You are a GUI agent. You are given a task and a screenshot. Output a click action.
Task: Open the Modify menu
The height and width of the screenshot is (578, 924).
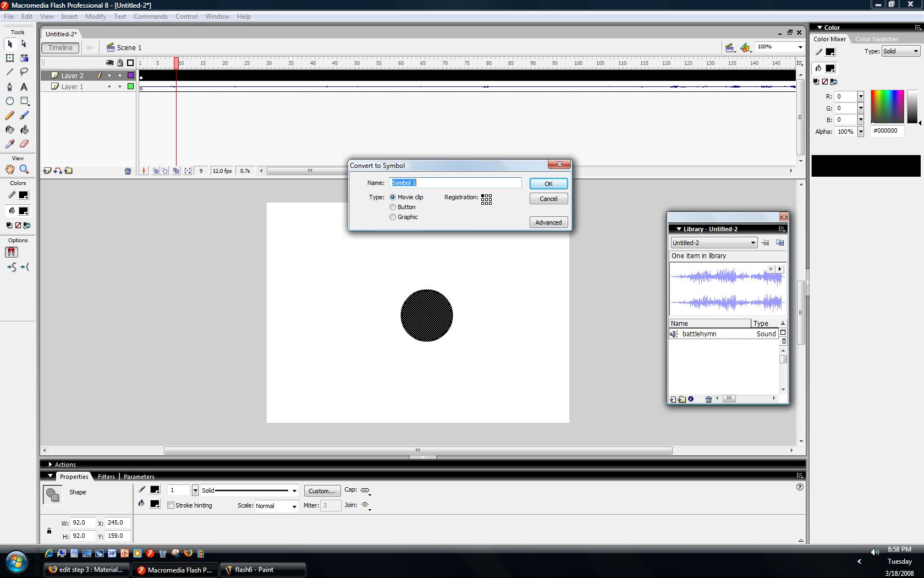pos(95,17)
